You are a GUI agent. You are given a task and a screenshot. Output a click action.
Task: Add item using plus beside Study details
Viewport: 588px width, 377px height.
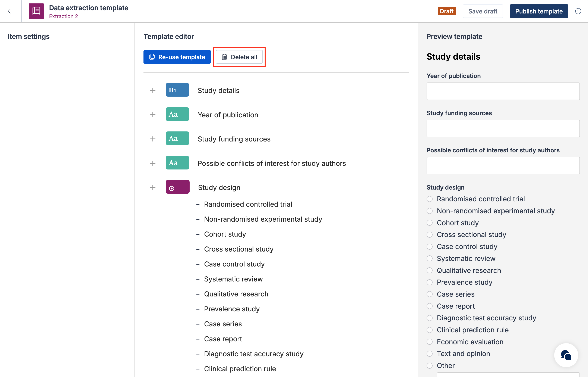[x=153, y=90]
